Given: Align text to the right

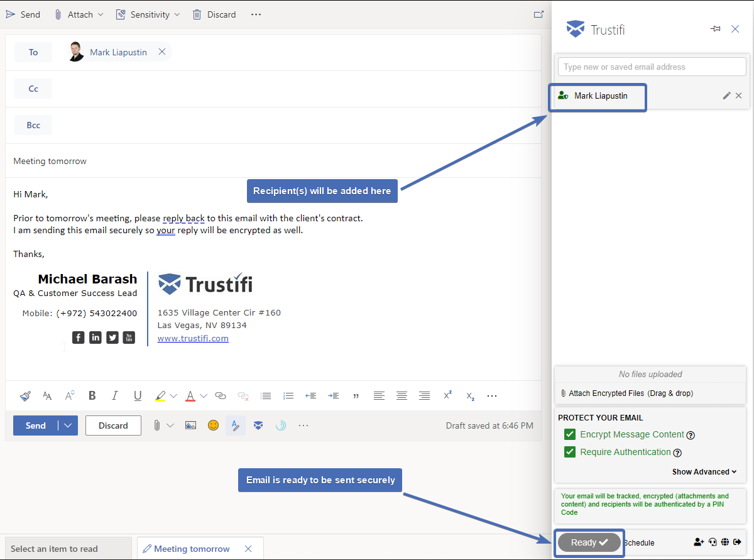Looking at the screenshot, I should pyautogui.click(x=425, y=396).
